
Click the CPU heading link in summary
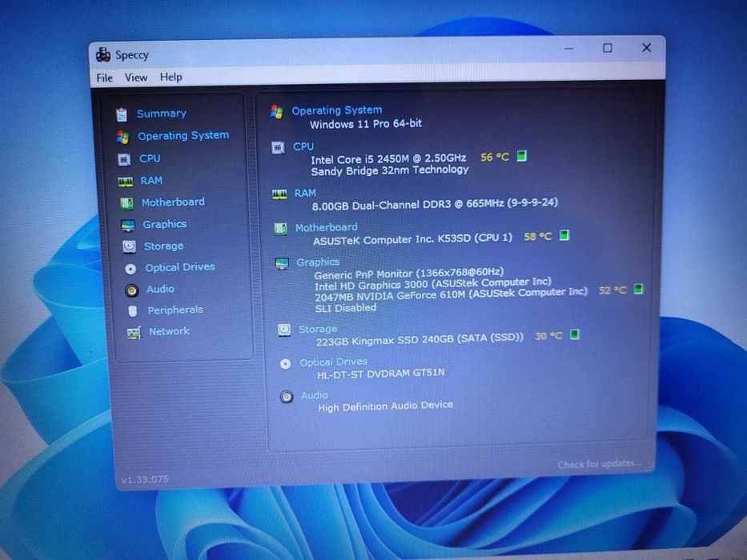pos(303,146)
